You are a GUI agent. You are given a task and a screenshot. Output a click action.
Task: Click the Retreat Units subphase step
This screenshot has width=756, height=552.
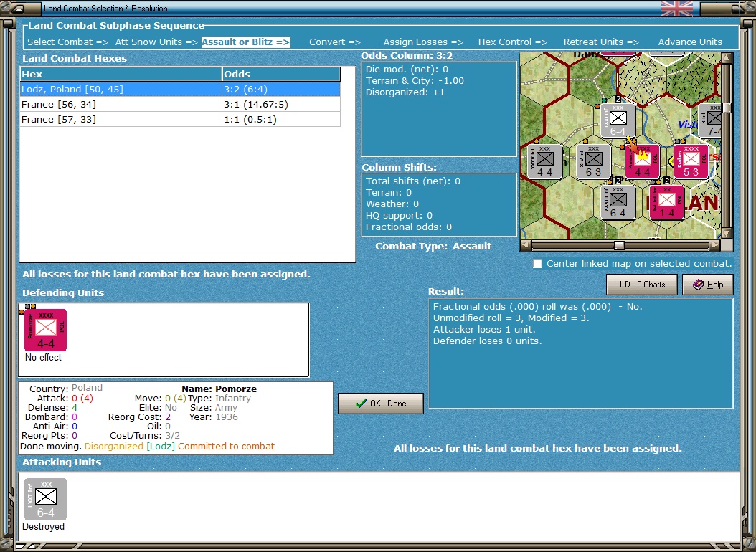pos(601,42)
